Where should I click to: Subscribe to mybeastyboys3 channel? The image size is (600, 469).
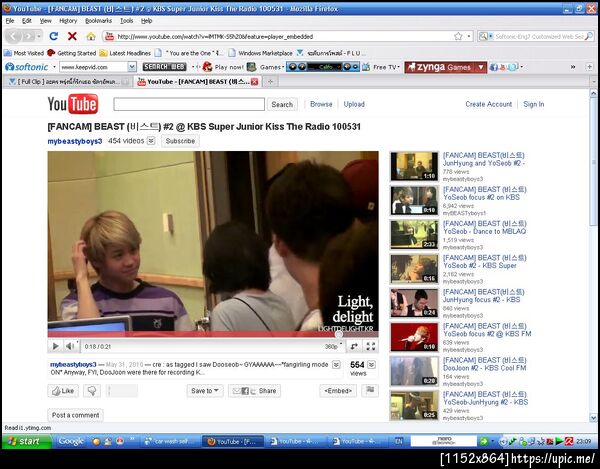click(x=180, y=141)
